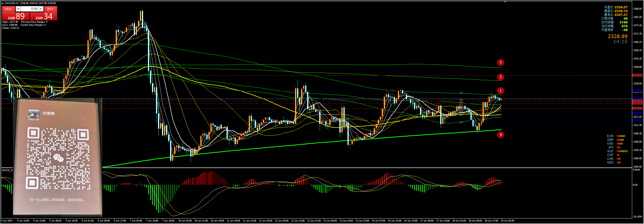Click the MACD scale value 9.9544

pyautogui.click(x=636, y=170)
